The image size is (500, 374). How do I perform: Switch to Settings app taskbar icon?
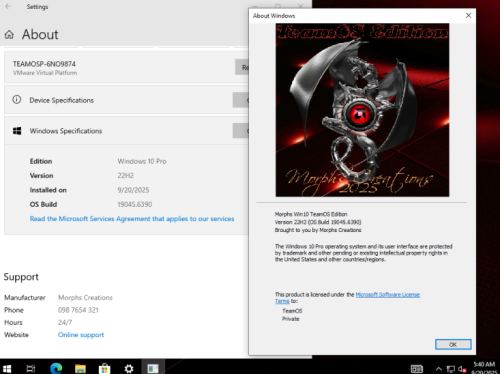click(129, 368)
